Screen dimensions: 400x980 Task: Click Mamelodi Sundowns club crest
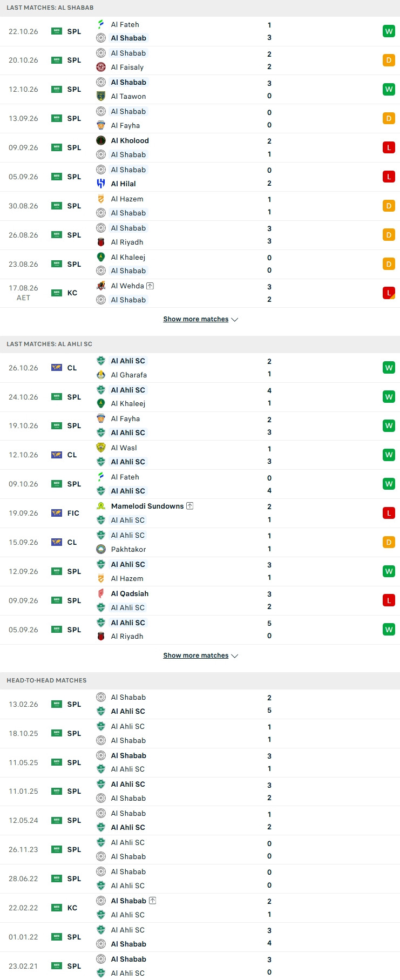coord(101,506)
